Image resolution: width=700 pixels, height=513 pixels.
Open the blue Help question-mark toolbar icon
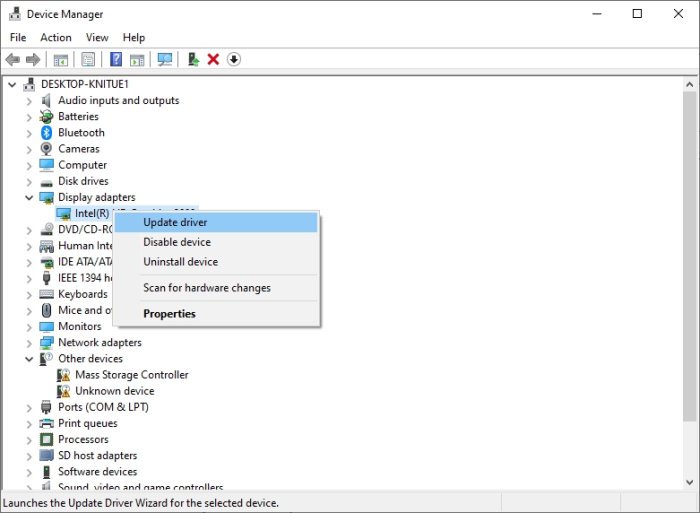tap(116, 59)
